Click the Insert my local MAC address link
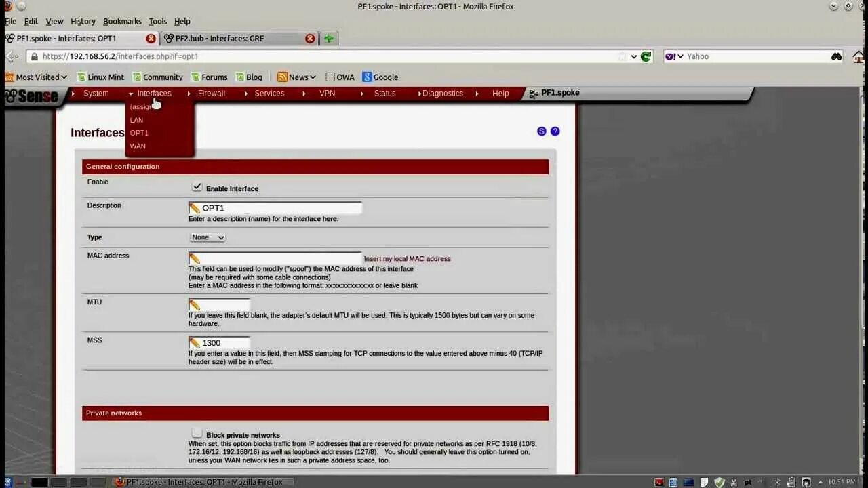 click(407, 259)
